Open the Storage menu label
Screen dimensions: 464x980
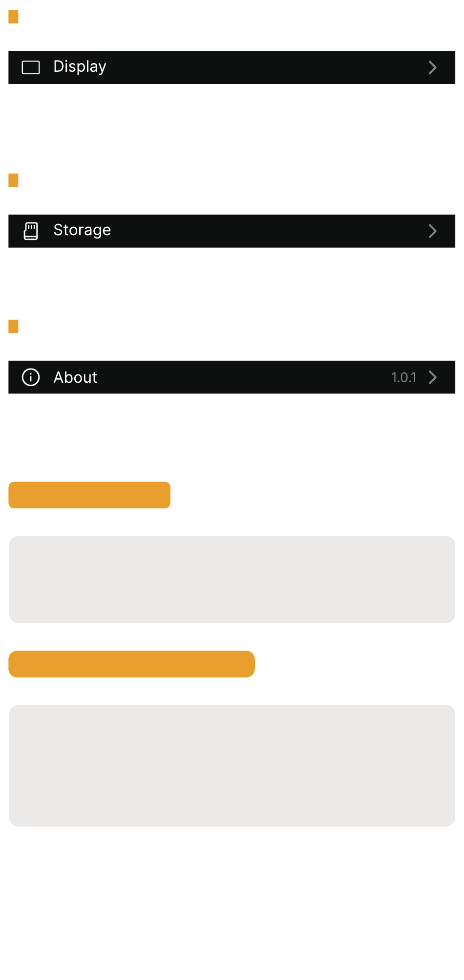[x=82, y=230]
